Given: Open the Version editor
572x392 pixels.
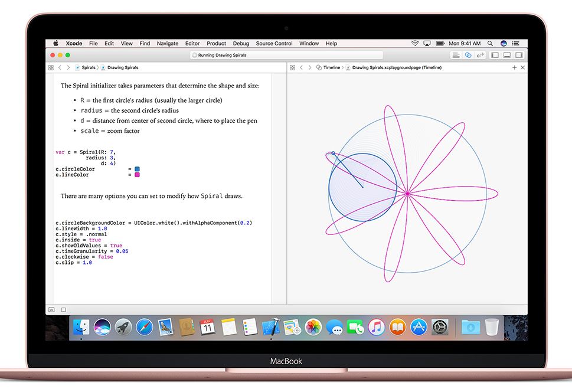Looking at the screenshot, I should pyautogui.click(x=480, y=55).
